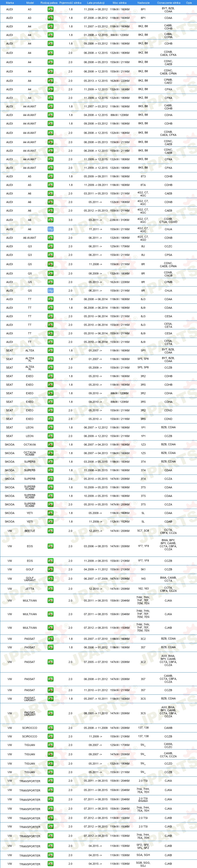Click body code 1K5 cell
Screen dimensions: 197x868
point(143,579)
